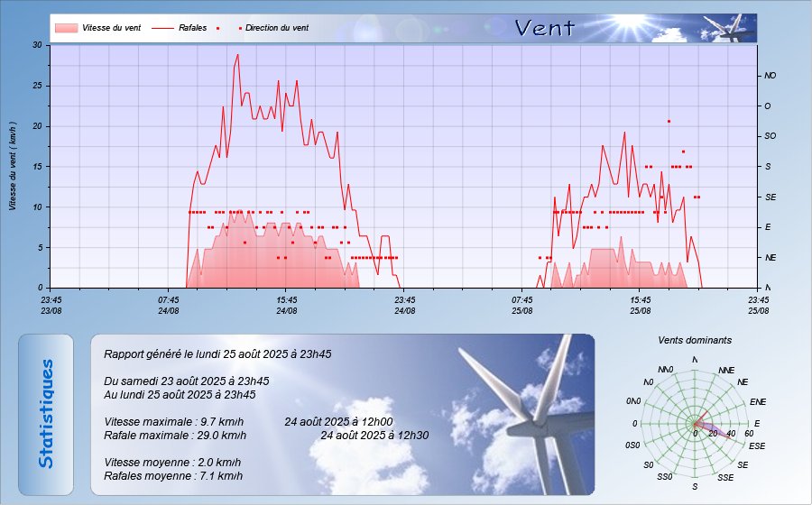The image size is (812, 505).
Task: Click the SE direction label on right axis
Action: point(770,197)
